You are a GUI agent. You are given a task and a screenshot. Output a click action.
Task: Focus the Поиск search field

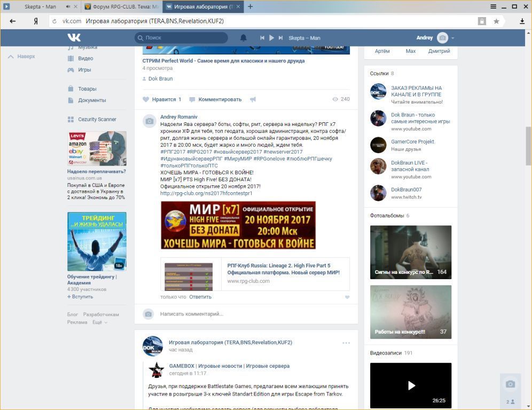[181, 38]
